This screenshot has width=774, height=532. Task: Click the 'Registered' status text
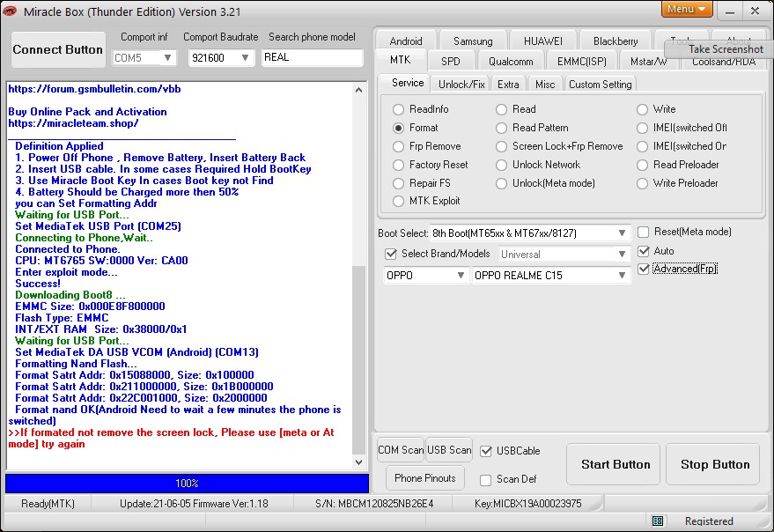point(709,521)
